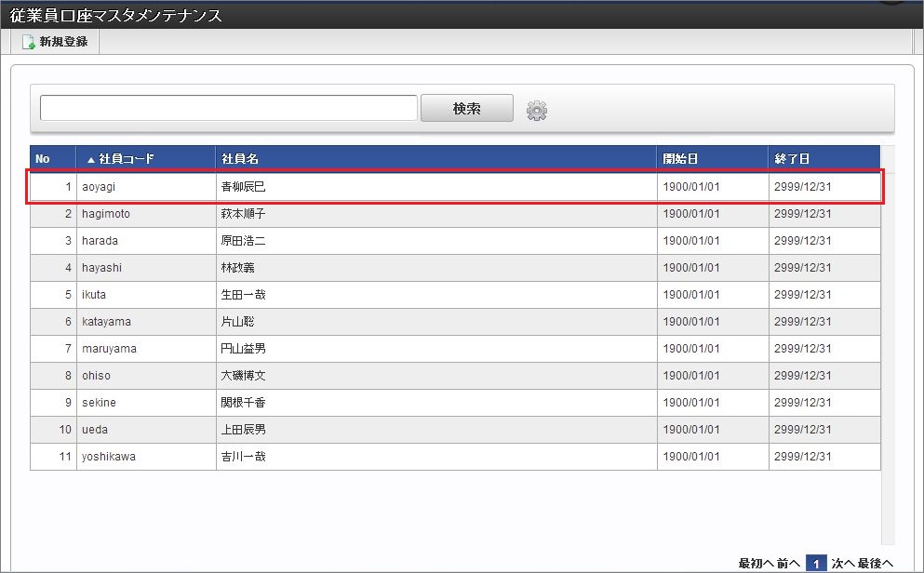Select page number 1
Image resolution: width=924 pixels, height=573 pixels.
(x=816, y=564)
